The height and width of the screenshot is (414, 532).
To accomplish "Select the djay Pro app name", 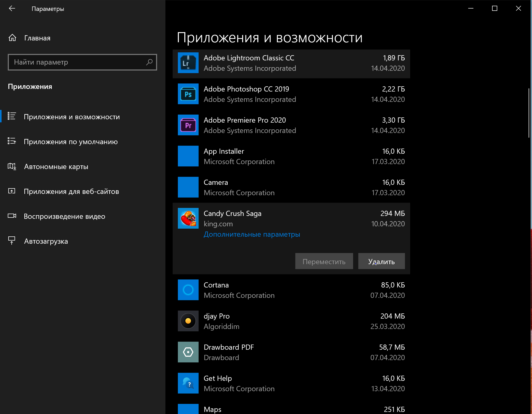I will click(217, 316).
